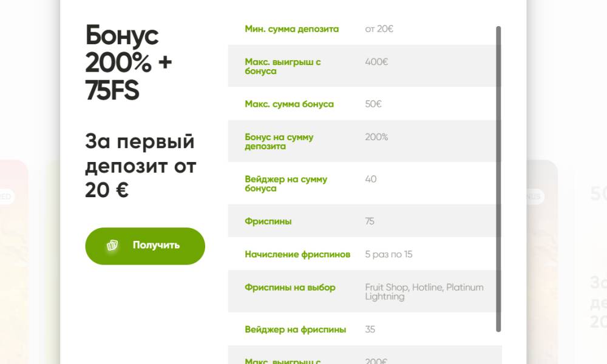Click the vertical scrollbar in bonus details
The height and width of the screenshot is (364, 607).
coord(498,179)
